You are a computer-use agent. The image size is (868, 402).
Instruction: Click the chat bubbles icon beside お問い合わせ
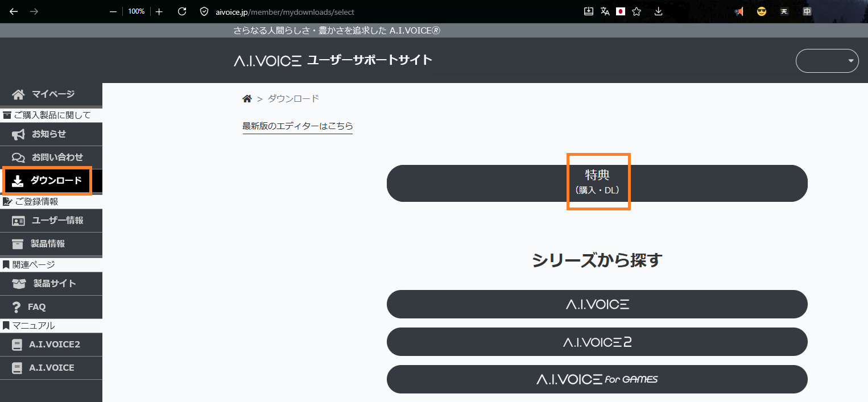coord(19,158)
